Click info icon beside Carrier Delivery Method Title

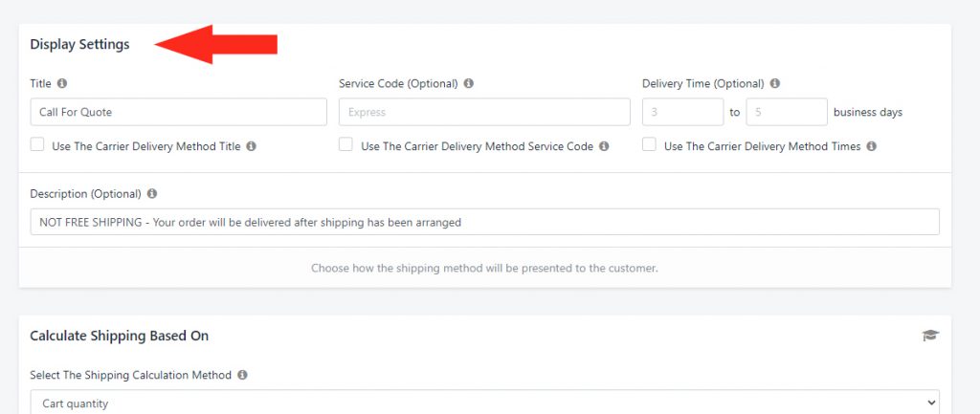(x=252, y=146)
